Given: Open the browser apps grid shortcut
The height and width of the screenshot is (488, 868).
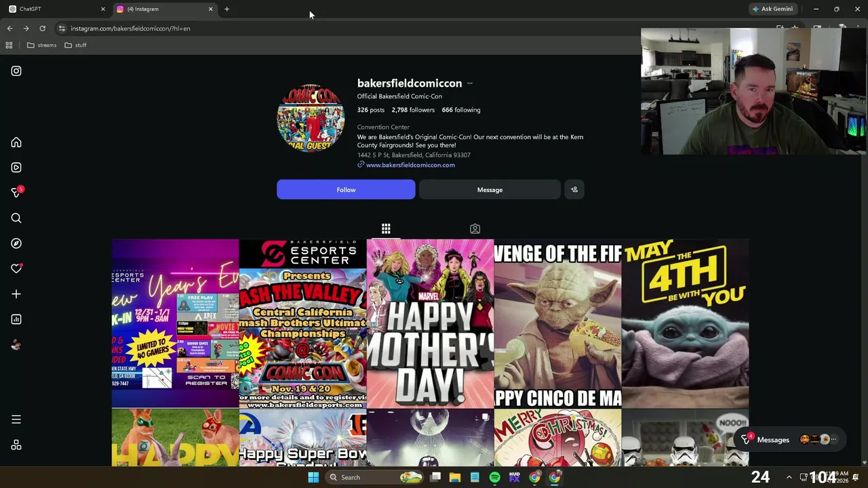Looking at the screenshot, I should (x=9, y=45).
